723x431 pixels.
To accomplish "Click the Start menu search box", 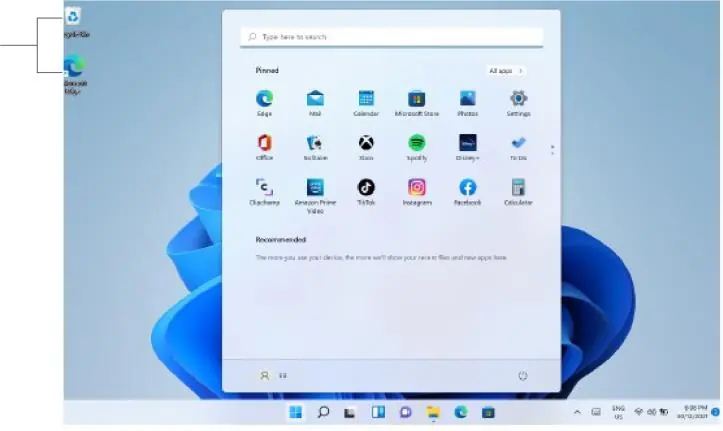I will pyautogui.click(x=391, y=37).
